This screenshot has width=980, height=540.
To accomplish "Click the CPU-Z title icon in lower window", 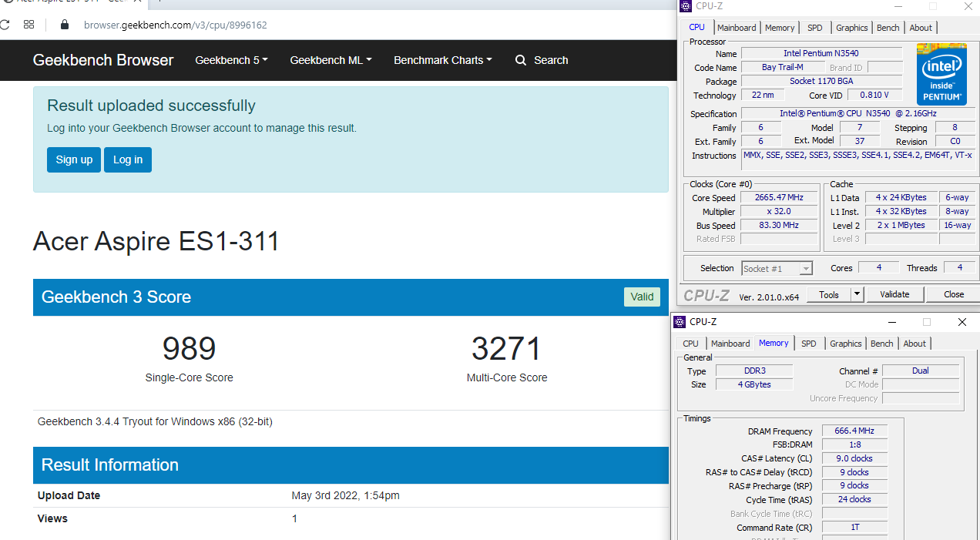I will 680,322.
